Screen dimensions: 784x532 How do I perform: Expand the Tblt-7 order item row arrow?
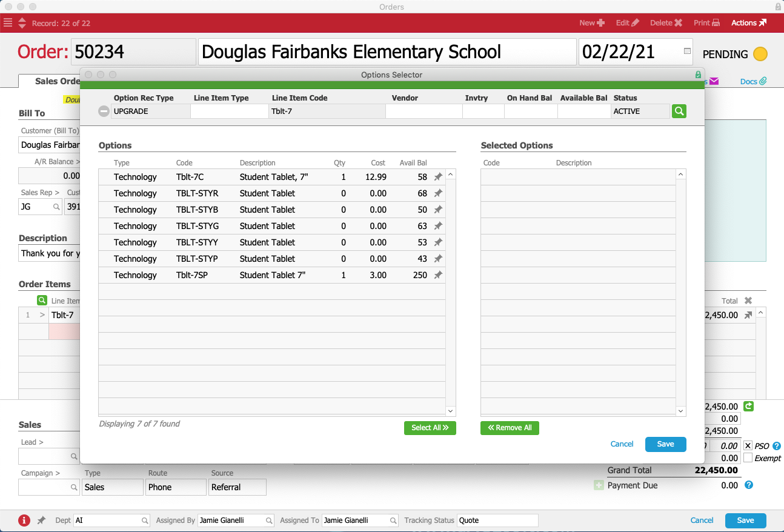pyautogui.click(x=42, y=315)
